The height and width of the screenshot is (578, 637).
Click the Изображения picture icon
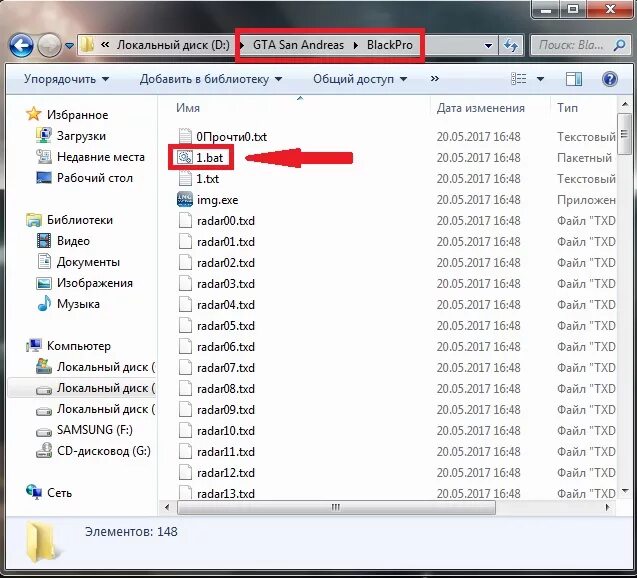point(43,283)
